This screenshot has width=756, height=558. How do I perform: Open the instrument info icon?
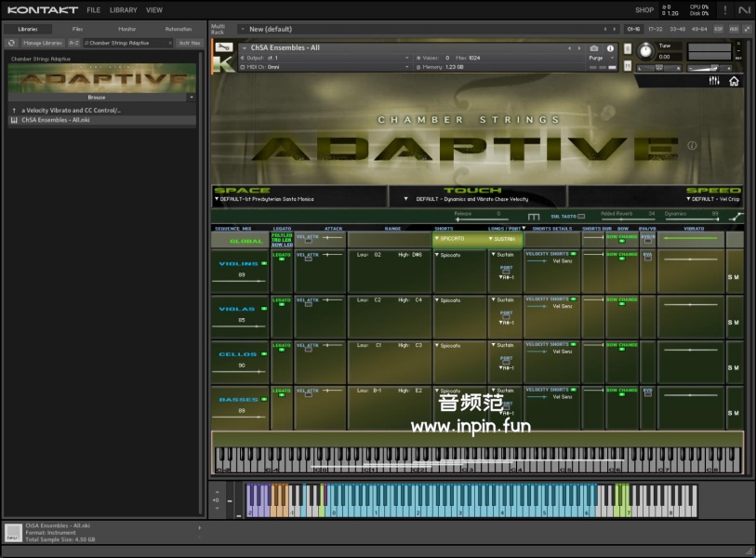[x=610, y=48]
